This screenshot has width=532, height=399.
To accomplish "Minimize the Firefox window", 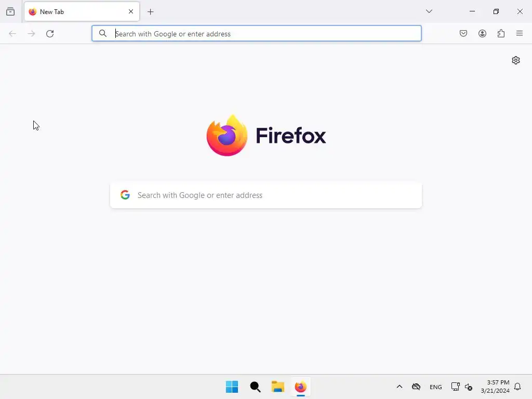I will point(472,11).
